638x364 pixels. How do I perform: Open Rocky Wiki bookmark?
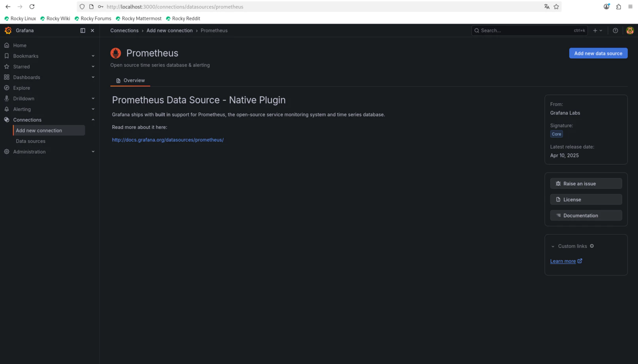pos(55,19)
